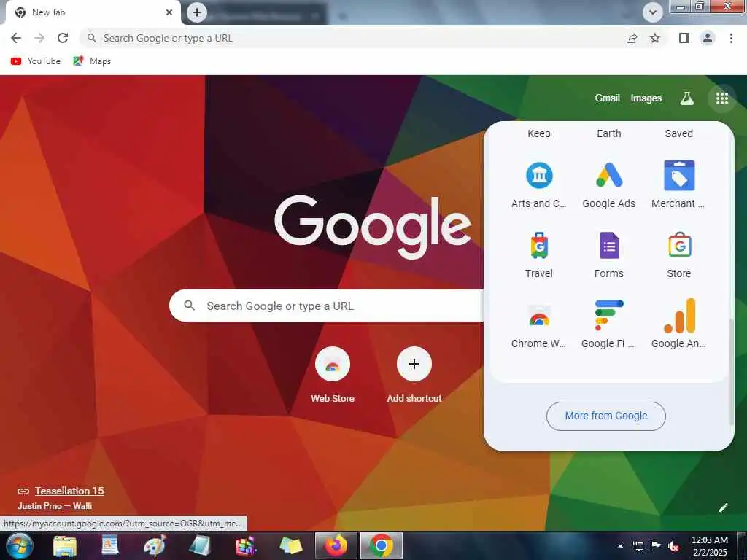Open Google Forms app
The image size is (747, 560).
(609, 254)
